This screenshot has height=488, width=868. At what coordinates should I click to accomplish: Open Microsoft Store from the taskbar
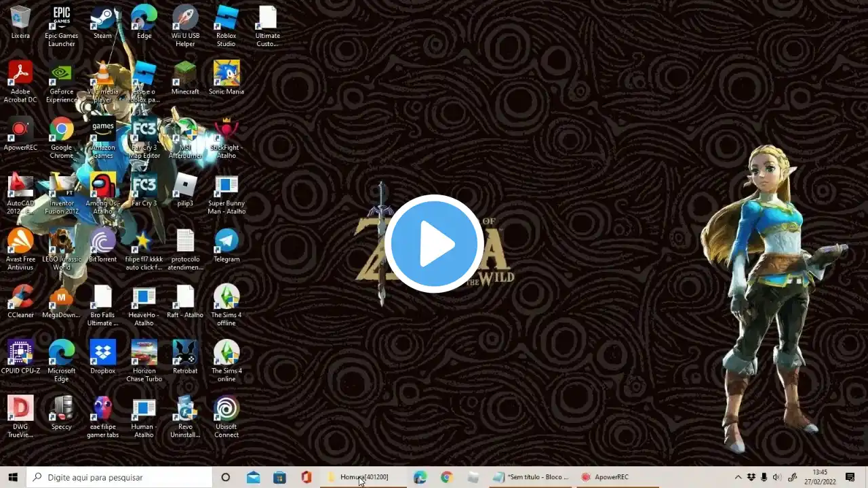[x=279, y=477]
